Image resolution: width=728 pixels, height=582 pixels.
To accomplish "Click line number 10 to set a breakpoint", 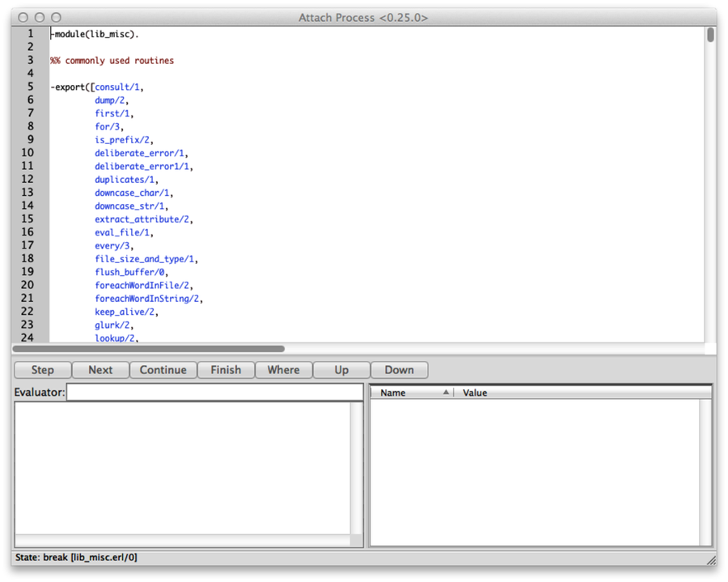I will pos(28,152).
